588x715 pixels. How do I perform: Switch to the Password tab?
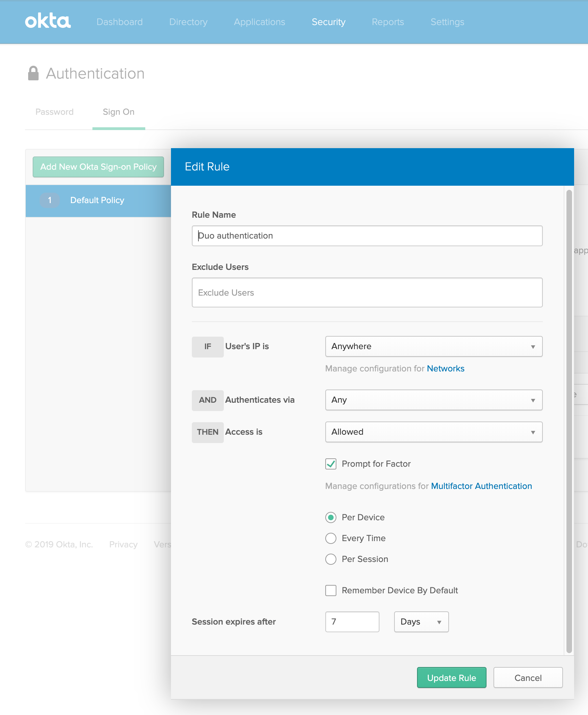54,112
